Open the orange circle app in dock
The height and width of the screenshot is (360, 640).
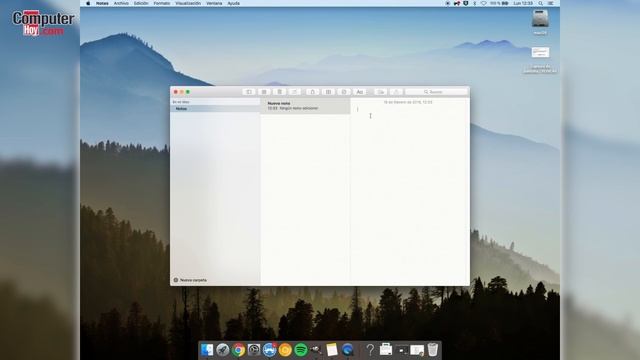click(x=285, y=350)
